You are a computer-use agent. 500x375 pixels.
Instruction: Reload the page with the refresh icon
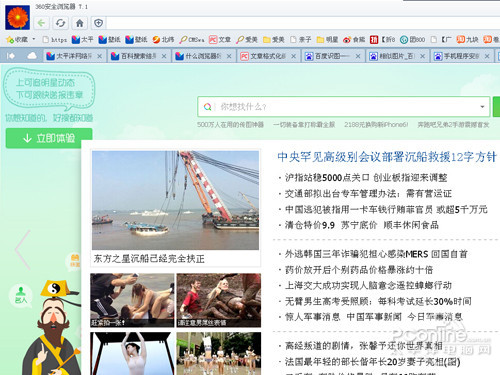(60, 23)
